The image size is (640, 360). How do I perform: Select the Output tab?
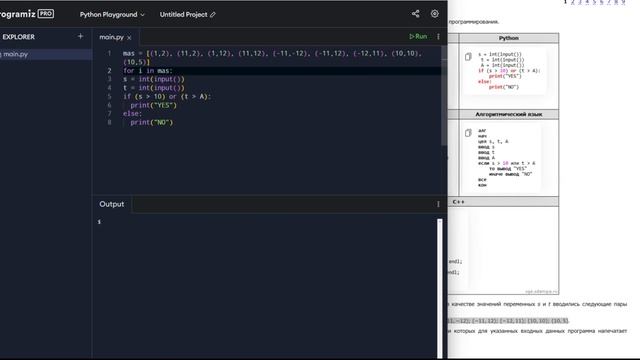pos(111,204)
